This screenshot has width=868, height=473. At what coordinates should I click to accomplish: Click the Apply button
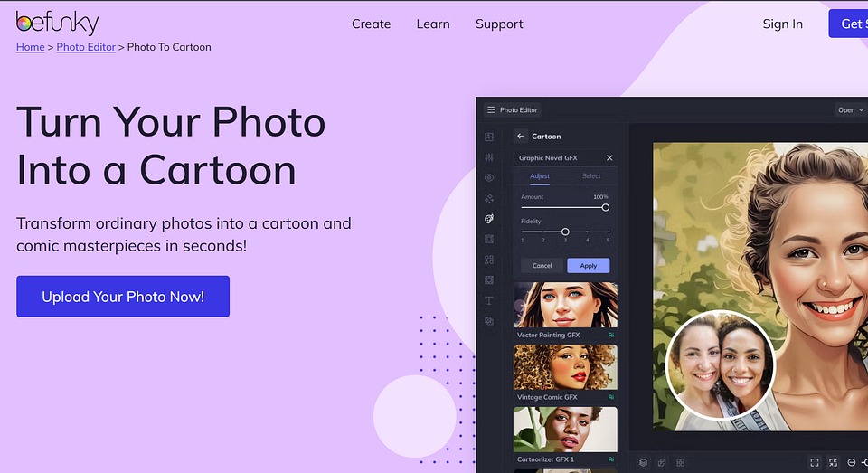(589, 265)
